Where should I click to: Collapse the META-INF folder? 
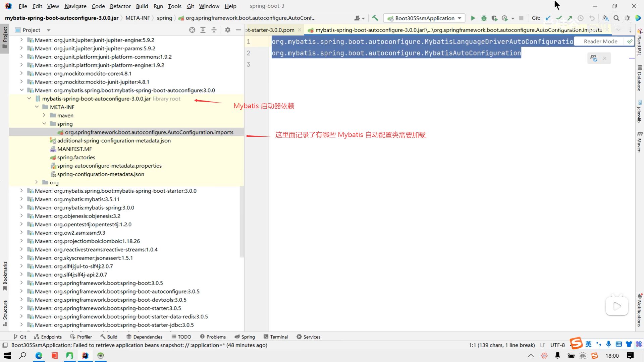(37, 107)
